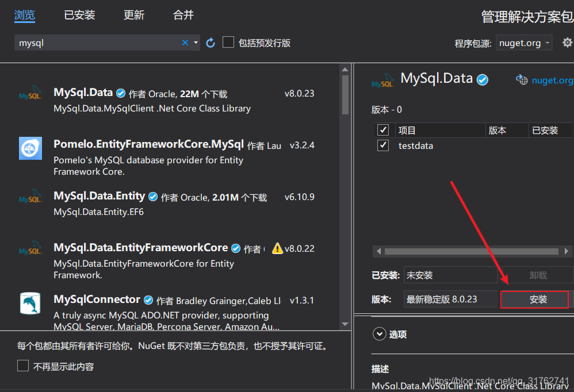Image resolution: width=574 pixels, height=392 pixels.
Task: Click verified badge next to MySql.Data in list
Action: [x=121, y=94]
